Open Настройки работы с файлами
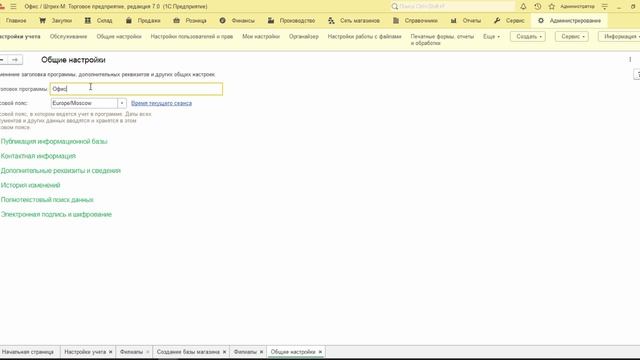 pyautogui.click(x=364, y=37)
